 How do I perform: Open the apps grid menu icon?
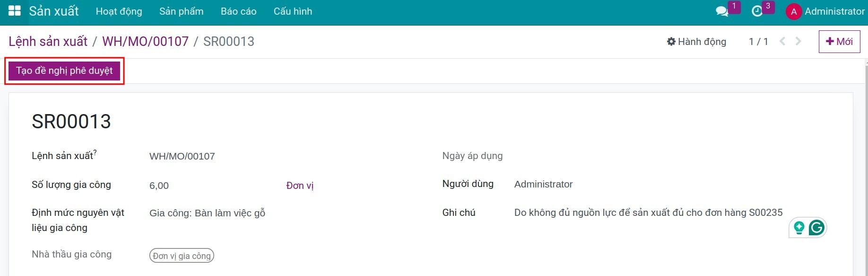pos(15,11)
